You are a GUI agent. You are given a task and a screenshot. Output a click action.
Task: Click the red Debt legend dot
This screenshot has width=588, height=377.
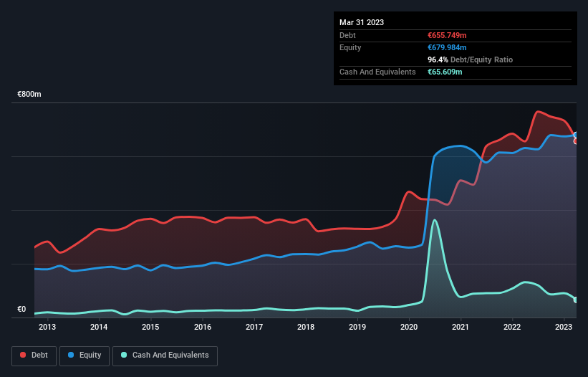[x=23, y=355]
